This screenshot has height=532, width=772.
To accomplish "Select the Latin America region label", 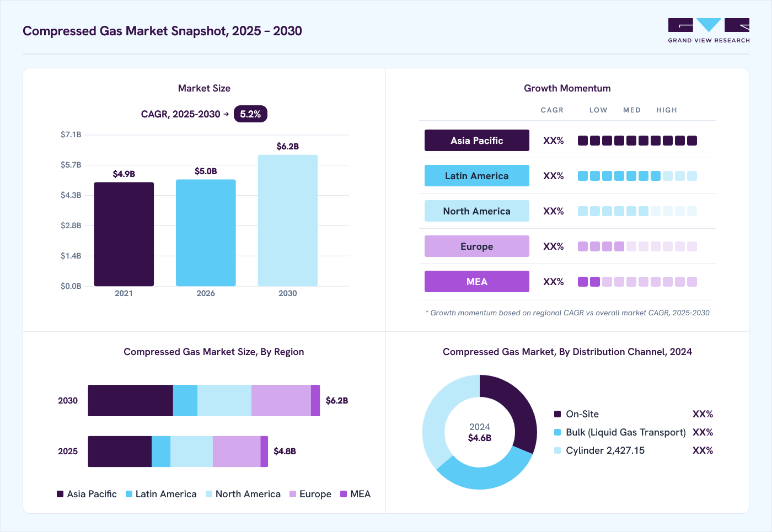I will click(x=477, y=176).
